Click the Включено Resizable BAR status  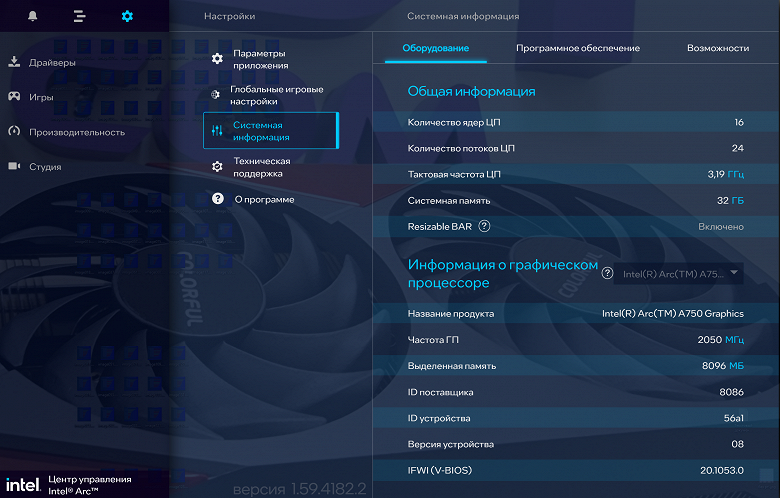pyautogui.click(x=721, y=227)
